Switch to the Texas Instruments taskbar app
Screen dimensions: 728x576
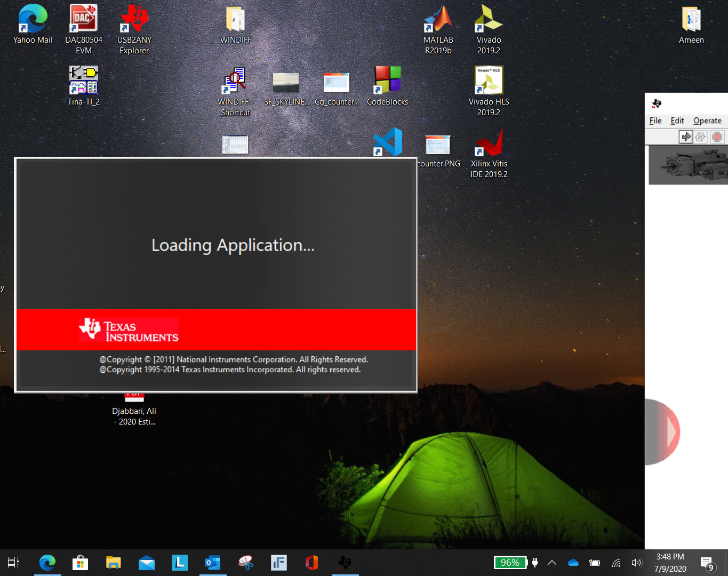pyautogui.click(x=345, y=563)
